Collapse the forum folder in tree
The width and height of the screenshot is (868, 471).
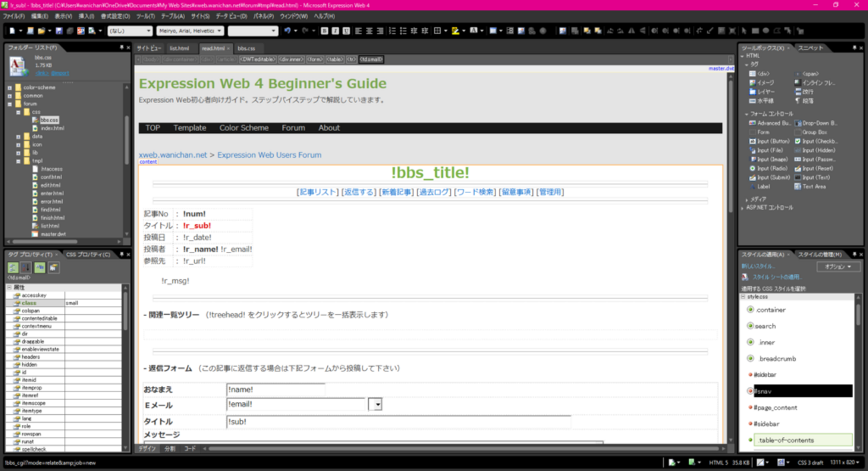pos(9,104)
